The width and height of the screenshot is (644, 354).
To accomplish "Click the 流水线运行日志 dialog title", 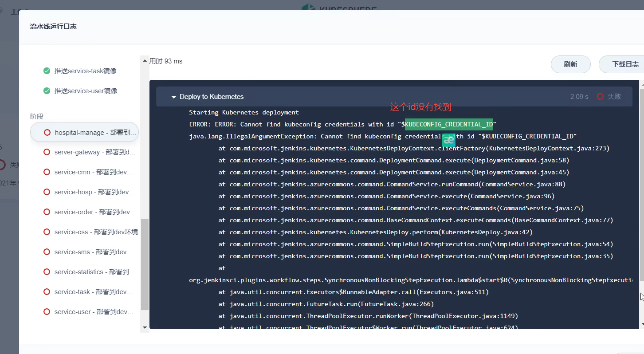I will pyautogui.click(x=53, y=27).
